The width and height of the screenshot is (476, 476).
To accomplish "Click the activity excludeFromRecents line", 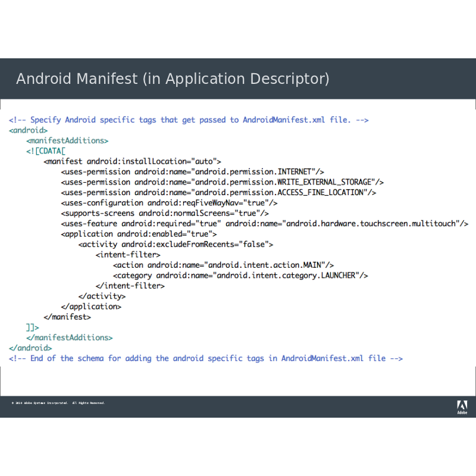I will (x=176, y=245).
